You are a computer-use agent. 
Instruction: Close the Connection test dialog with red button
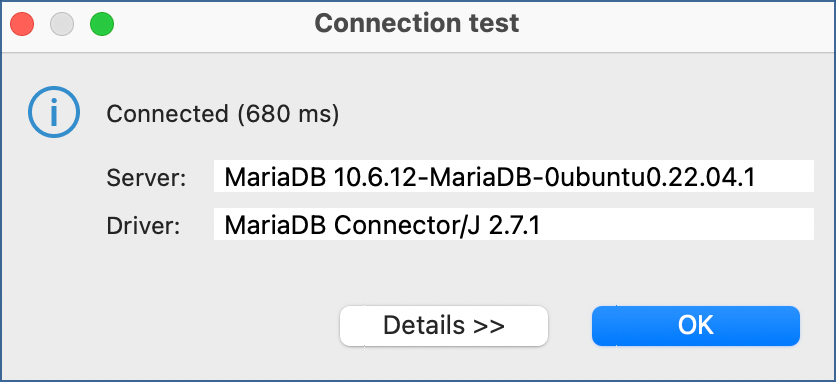tap(22, 25)
